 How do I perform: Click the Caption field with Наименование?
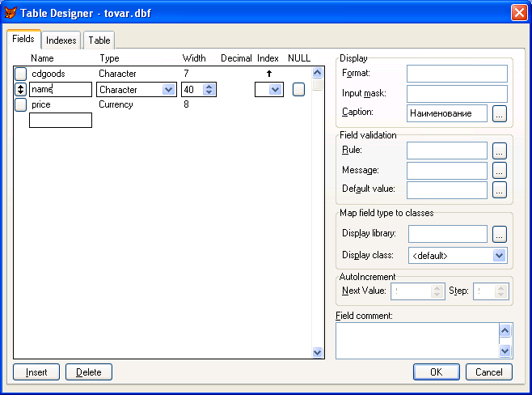[x=447, y=113]
